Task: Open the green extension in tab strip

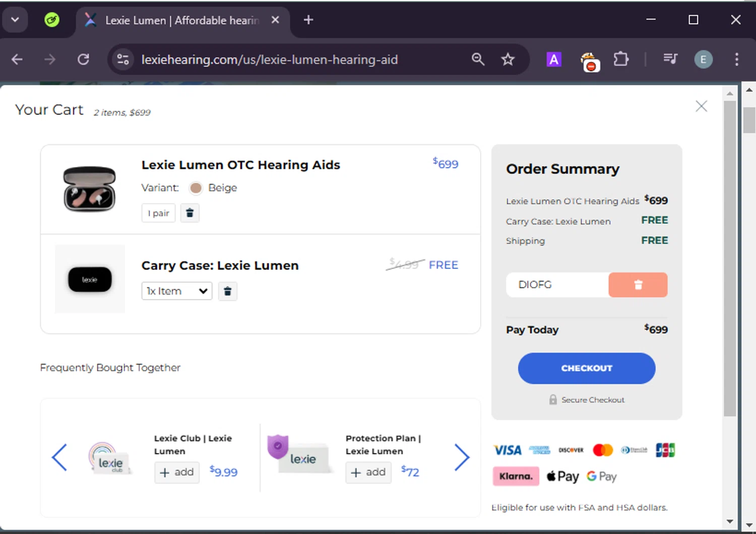Action: [52, 20]
